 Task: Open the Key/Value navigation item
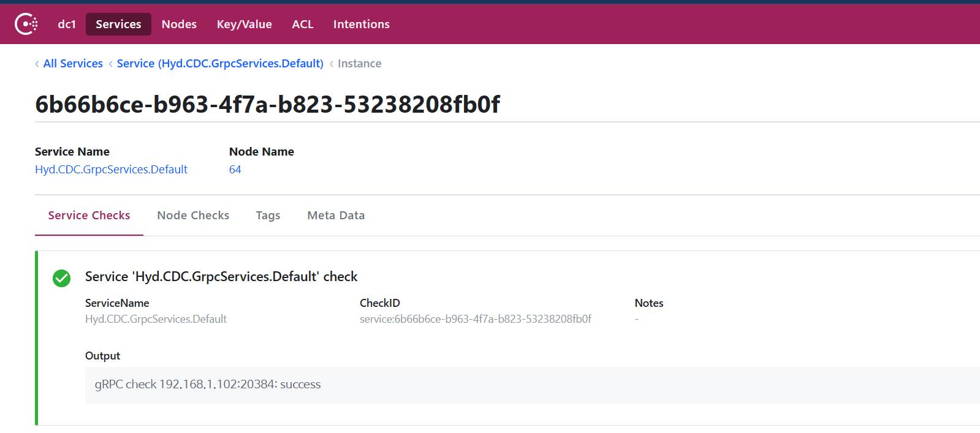[x=244, y=24]
